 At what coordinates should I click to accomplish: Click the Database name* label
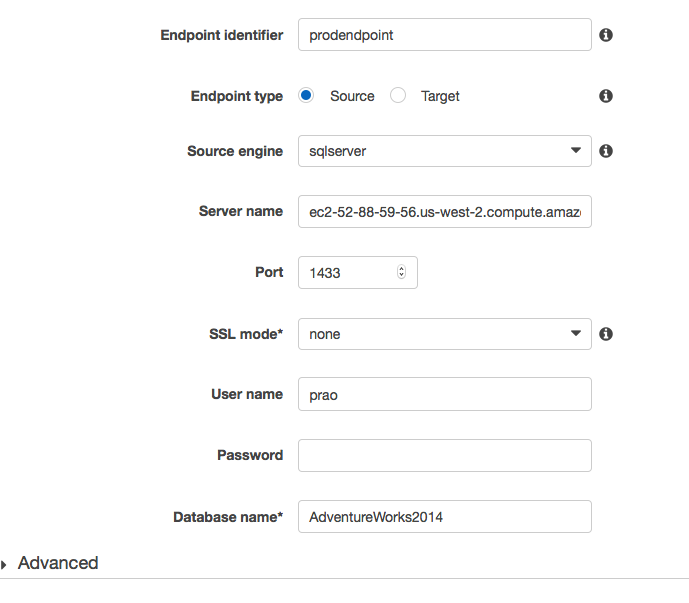coord(228,517)
